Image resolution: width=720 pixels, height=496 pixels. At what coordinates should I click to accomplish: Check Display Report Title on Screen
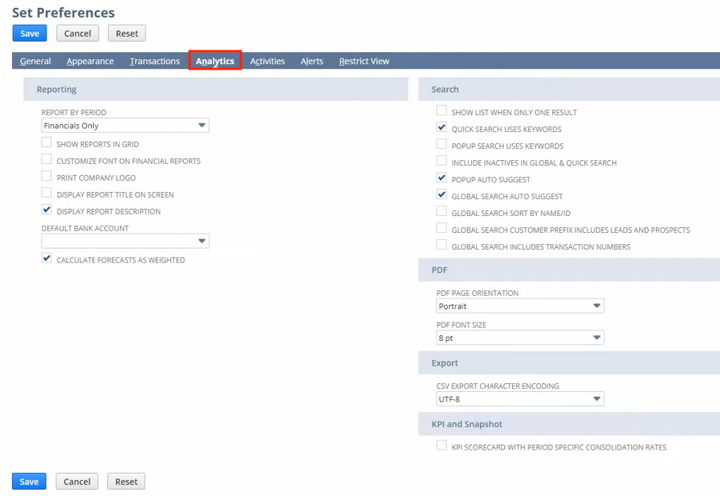46,193
